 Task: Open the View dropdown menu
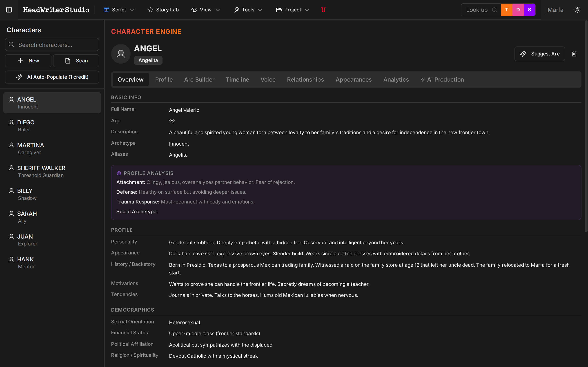[205, 10]
